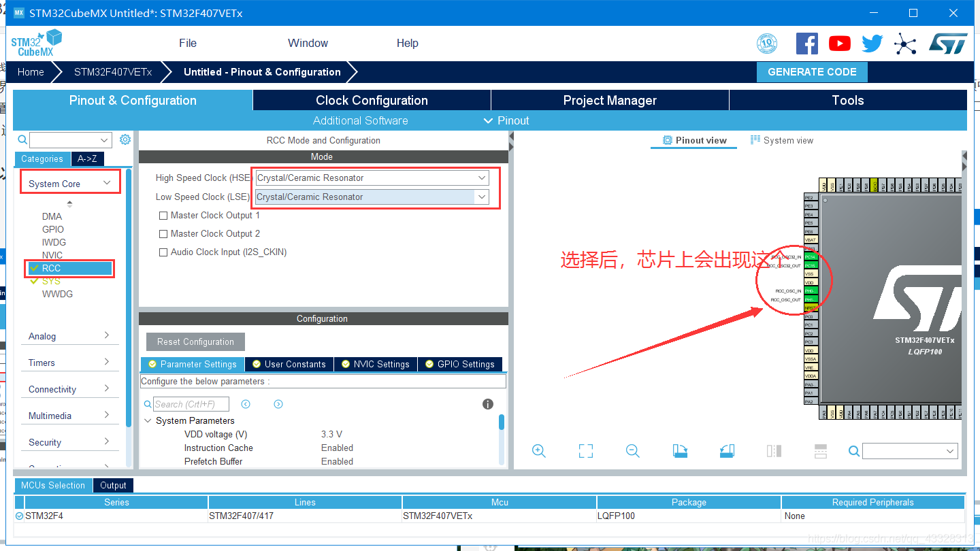Show parameter info with the i icon
Image resolution: width=980 pixels, height=551 pixels.
(x=488, y=404)
